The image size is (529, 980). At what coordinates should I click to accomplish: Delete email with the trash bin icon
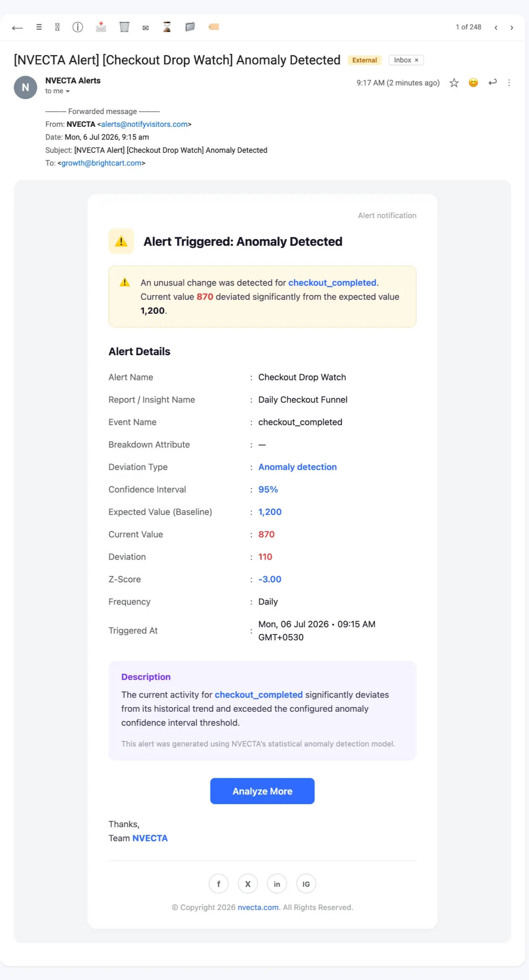[124, 27]
